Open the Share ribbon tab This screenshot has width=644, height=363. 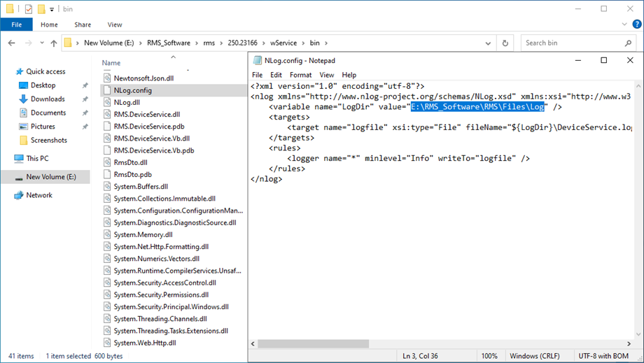click(83, 24)
